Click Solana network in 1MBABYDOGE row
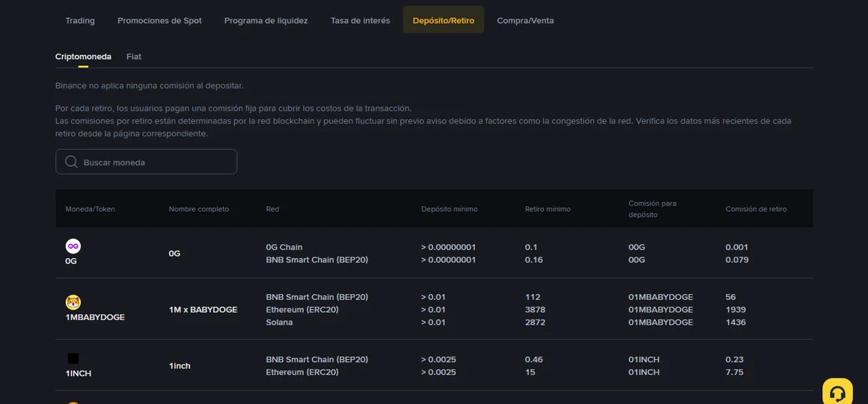868x404 pixels. 280,322
